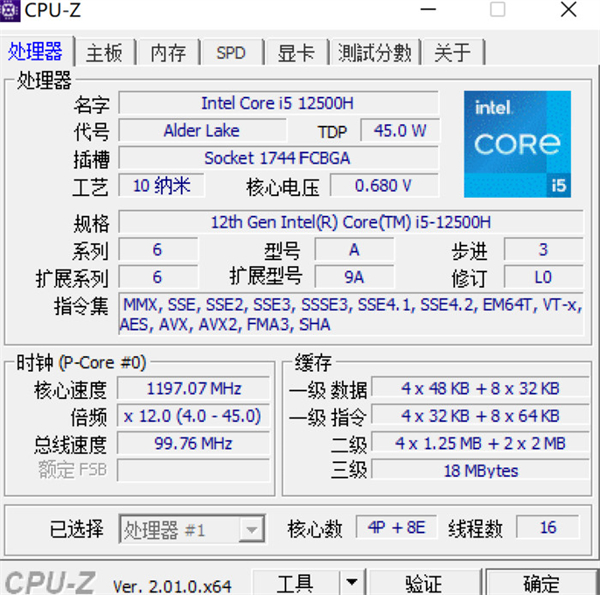Go to the 显卡 tab
The width and height of the screenshot is (600, 595).
pos(296,52)
